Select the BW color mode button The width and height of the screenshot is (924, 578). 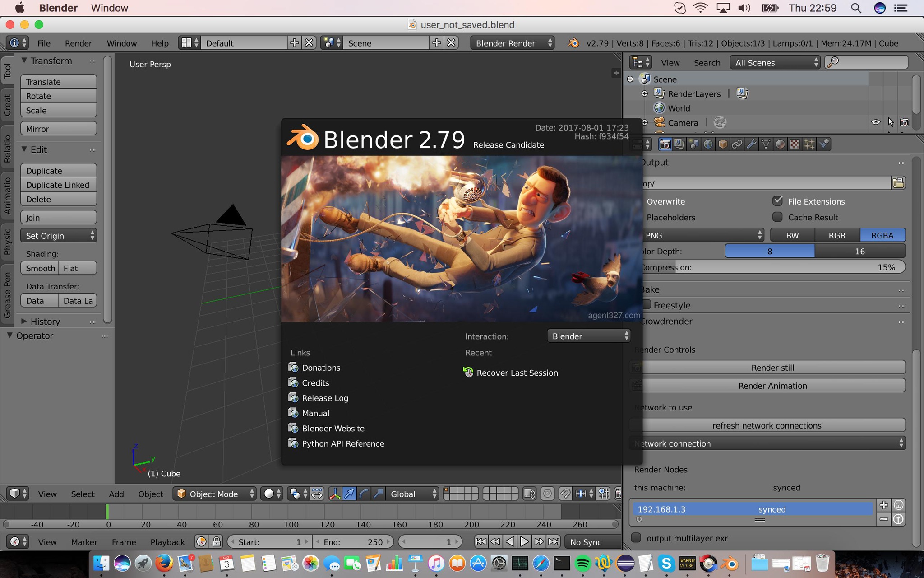792,235
